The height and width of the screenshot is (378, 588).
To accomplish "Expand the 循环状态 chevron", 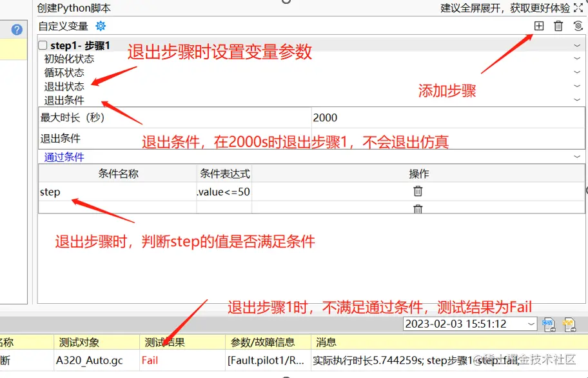I will [x=577, y=72].
